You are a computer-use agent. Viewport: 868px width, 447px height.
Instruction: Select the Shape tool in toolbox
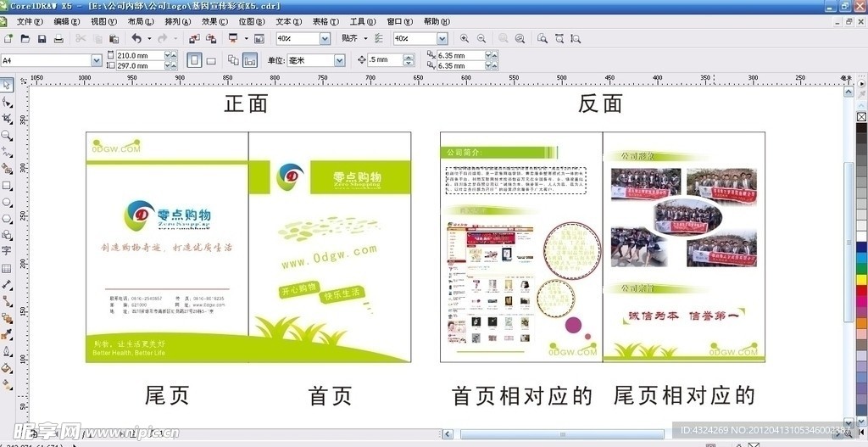coord(7,102)
